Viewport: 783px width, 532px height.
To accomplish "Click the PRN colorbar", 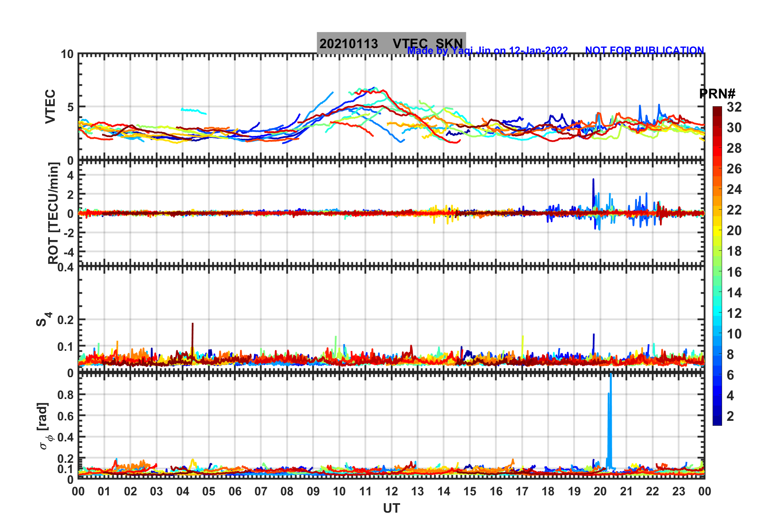I will click(x=717, y=266).
